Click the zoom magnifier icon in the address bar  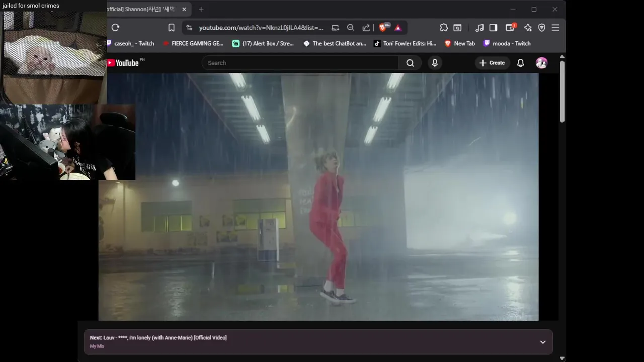pyautogui.click(x=351, y=28)
